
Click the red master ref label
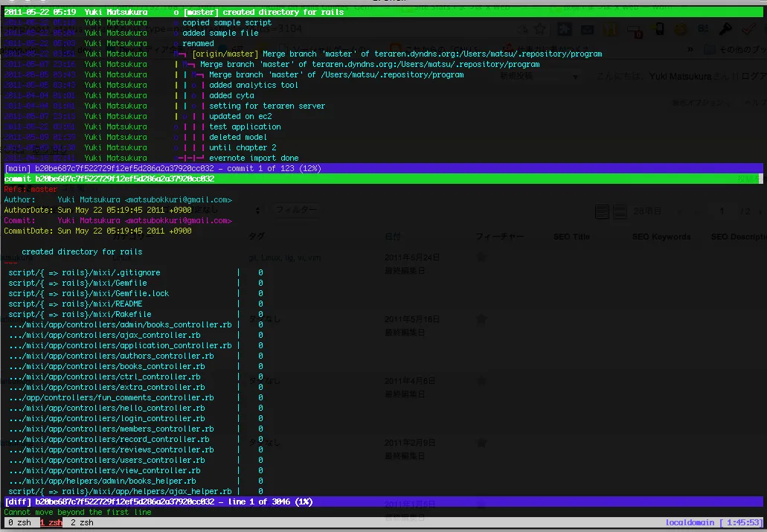(x=44, y=190)
